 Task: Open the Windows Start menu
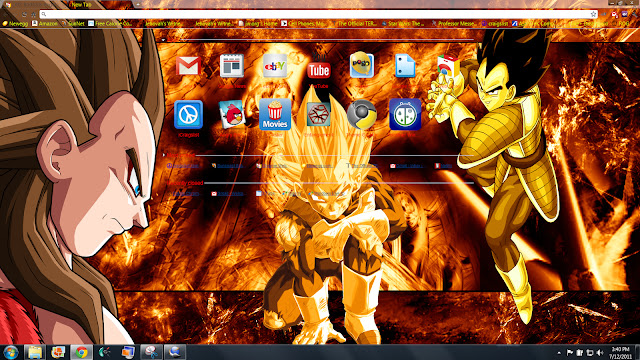pos(10,352)
